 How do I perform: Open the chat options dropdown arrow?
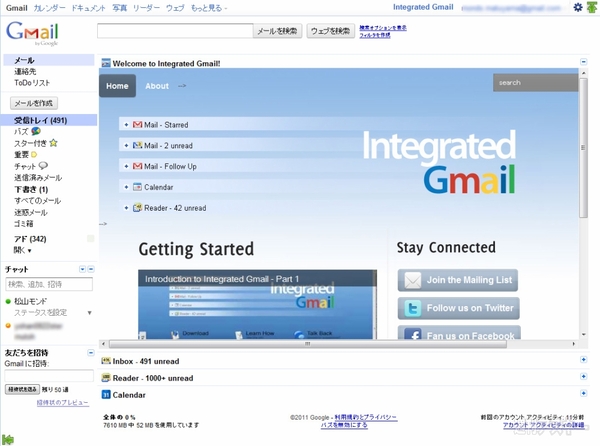82,269
